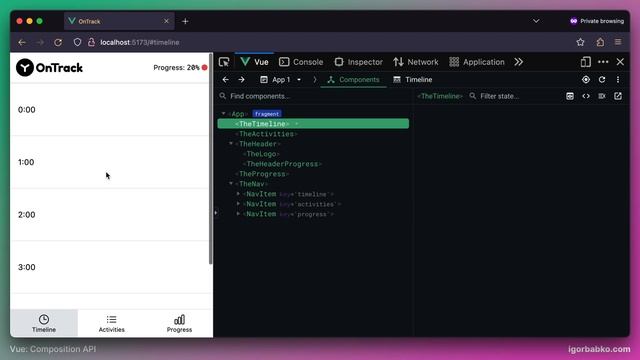
Task: Open the Progress nav item in app
Action: pos(179,323)
